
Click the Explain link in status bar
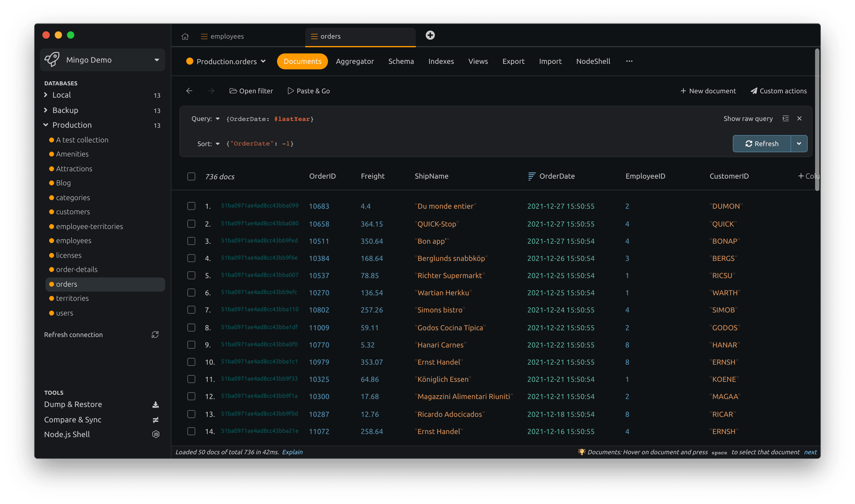click(292, 452)
